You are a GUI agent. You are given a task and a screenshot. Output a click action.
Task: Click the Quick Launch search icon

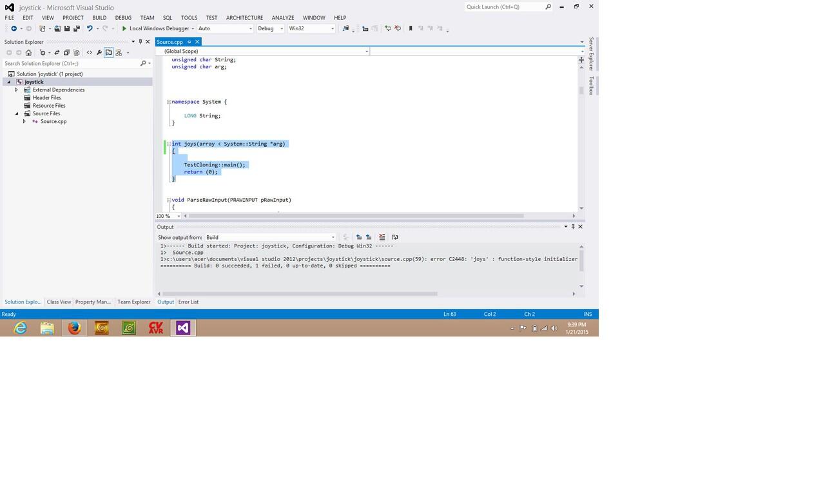tap(548, 6)
